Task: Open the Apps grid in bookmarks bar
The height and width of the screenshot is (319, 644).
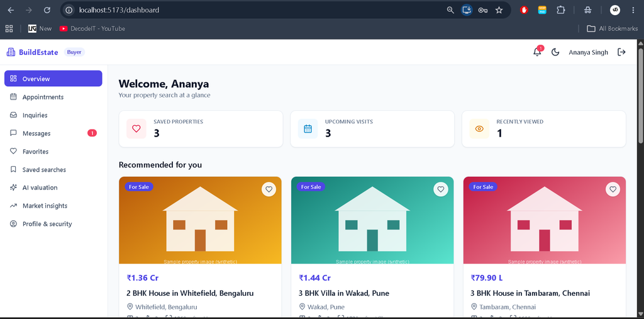Action: [9, 28]
